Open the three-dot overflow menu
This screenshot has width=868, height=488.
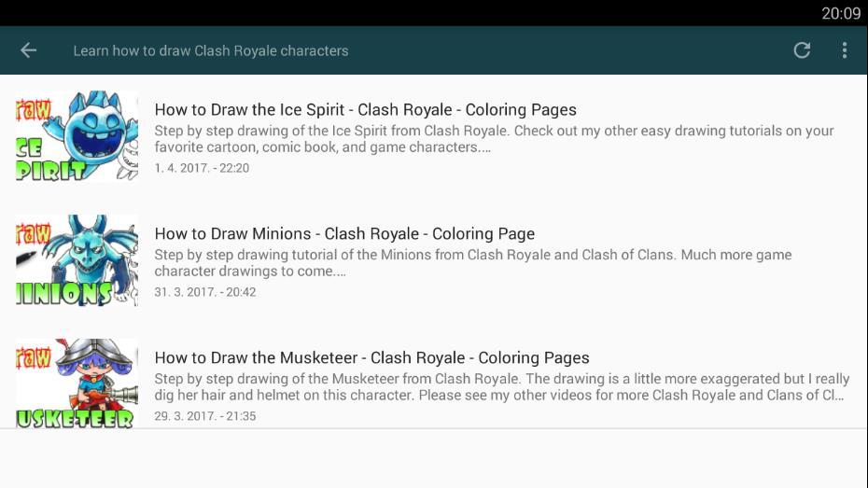tap(844, 50)
